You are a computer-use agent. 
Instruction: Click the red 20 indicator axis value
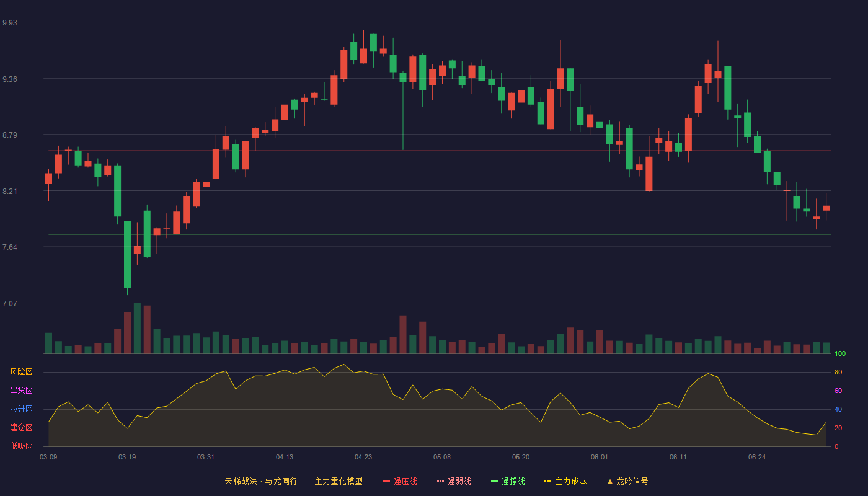pos(838,428)
